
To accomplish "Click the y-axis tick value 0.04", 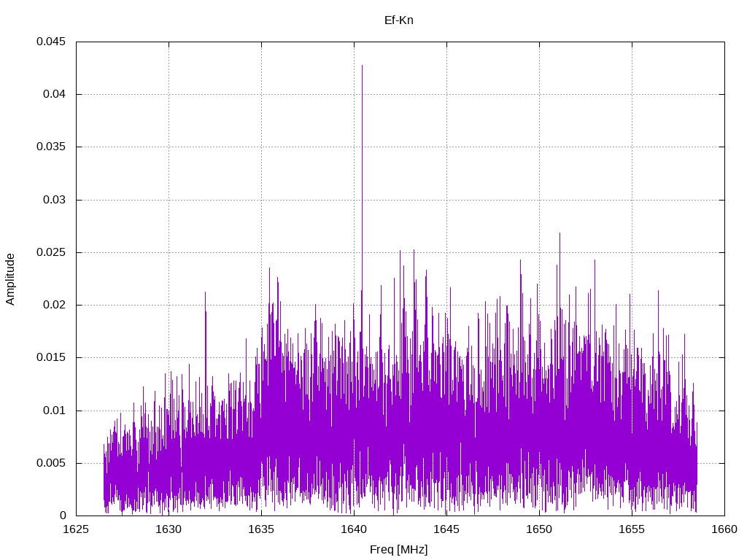I will click(54, 94).
